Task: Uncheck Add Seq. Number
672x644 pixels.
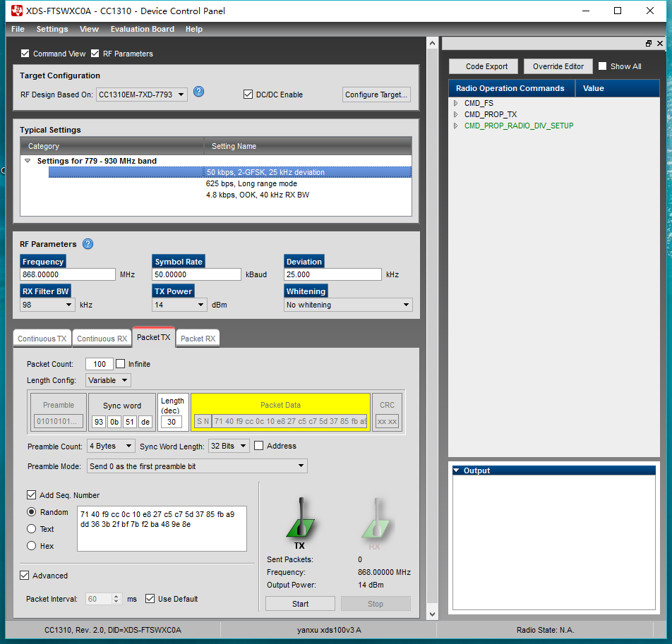Action: (31, 495)
